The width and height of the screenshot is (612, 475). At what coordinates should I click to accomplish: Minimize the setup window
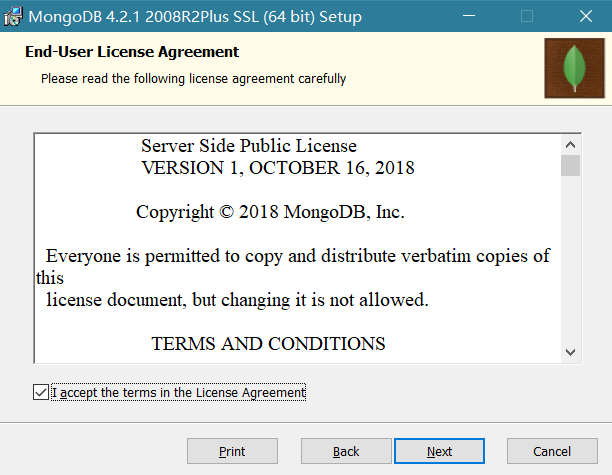pyautogui.click(x=469, y=16)
